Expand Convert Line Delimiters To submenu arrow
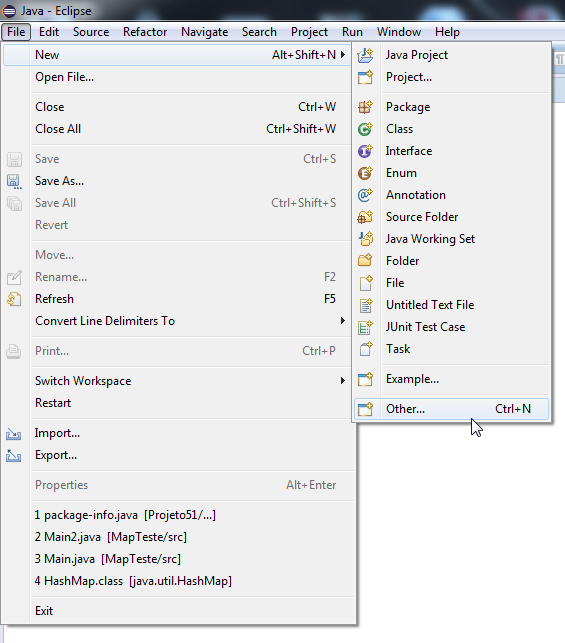 click(x=343, y=321)
